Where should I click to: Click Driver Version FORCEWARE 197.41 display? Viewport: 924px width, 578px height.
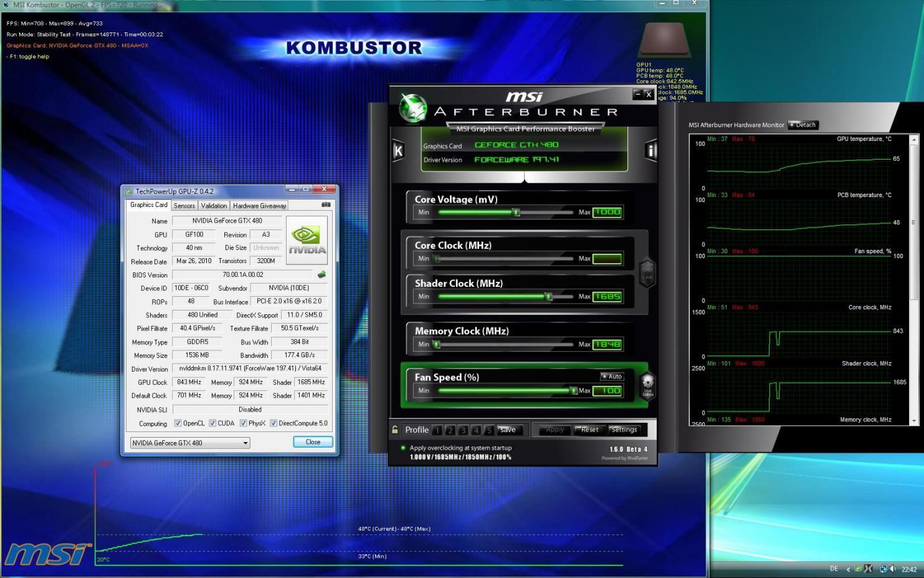click(517, 160)
